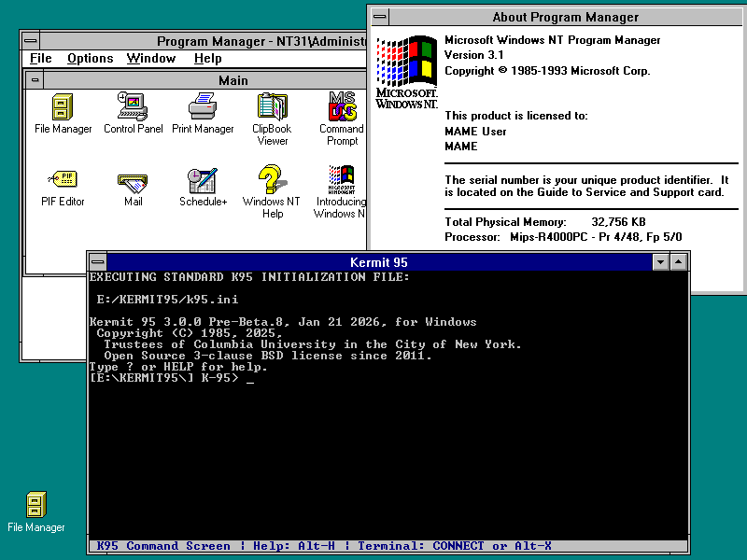Open Windows NT Help icon

tap(271, 180)
